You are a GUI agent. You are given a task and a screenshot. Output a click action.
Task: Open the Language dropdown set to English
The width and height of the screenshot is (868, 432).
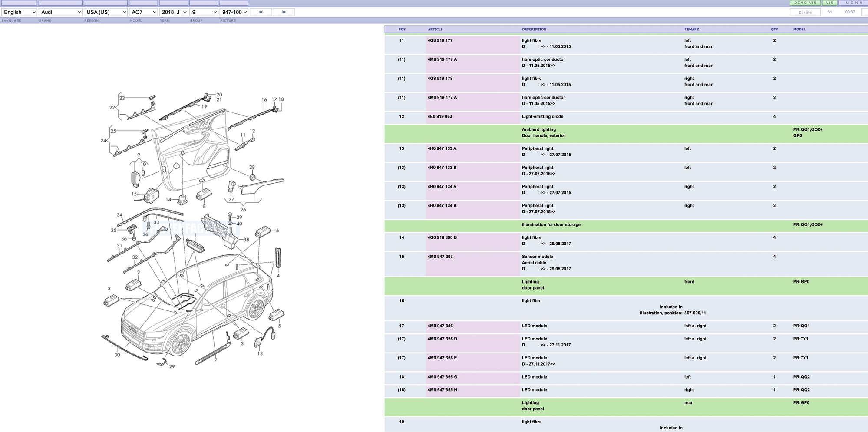coord(19,12)
